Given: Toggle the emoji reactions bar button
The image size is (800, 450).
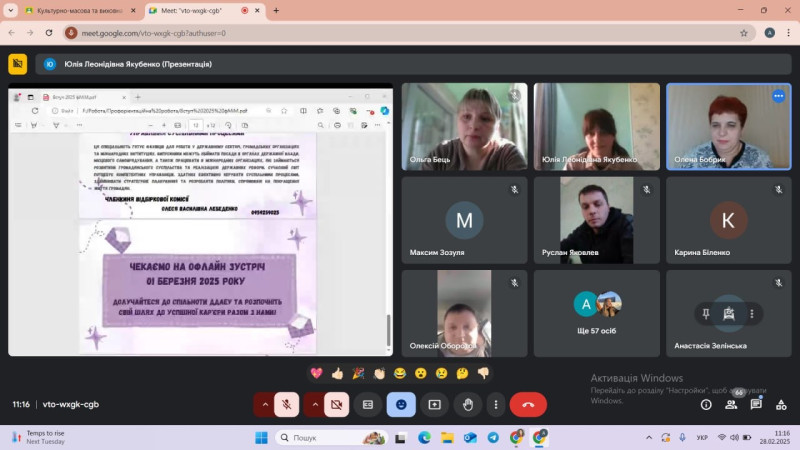Looking at the screenshot, I should click(x=401, y=404).
